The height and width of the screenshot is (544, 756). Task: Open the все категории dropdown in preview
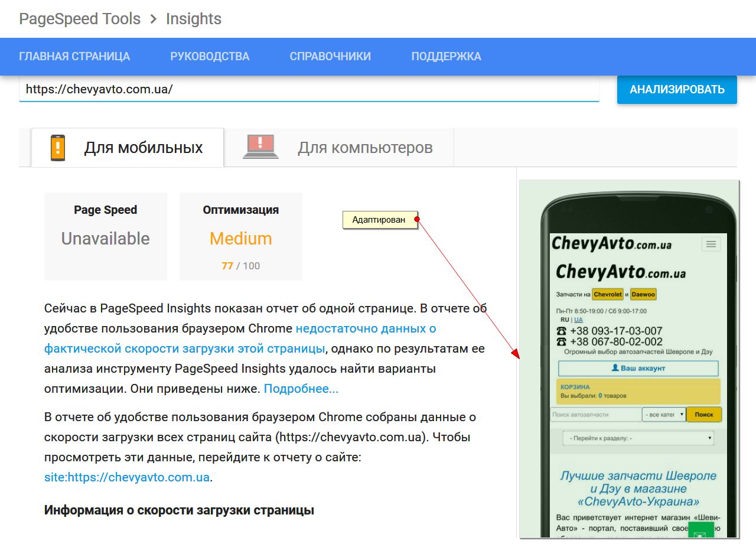[664, 415]
